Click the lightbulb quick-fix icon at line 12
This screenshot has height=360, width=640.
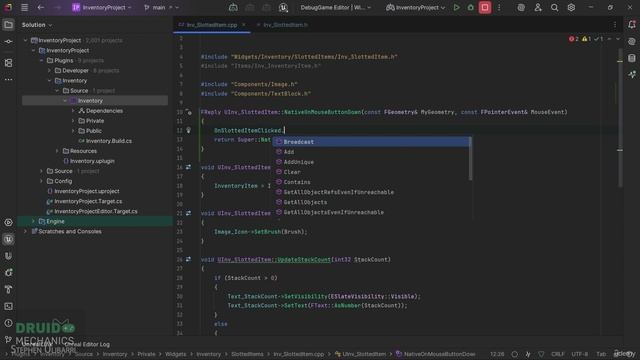point(189,130)
